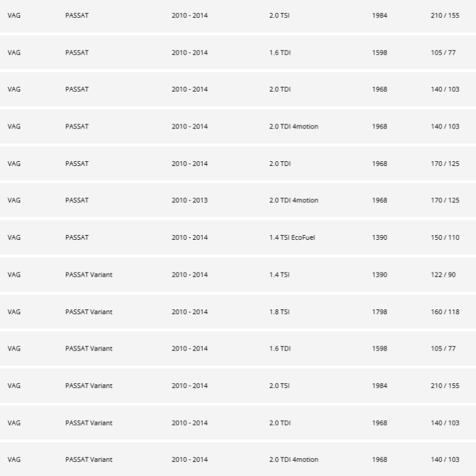The height and width of the screenshot is (476, 476).
Task: Click PASSAT 2.0 TDI 4motion 170 / 125 row
Action: (238, 201)
